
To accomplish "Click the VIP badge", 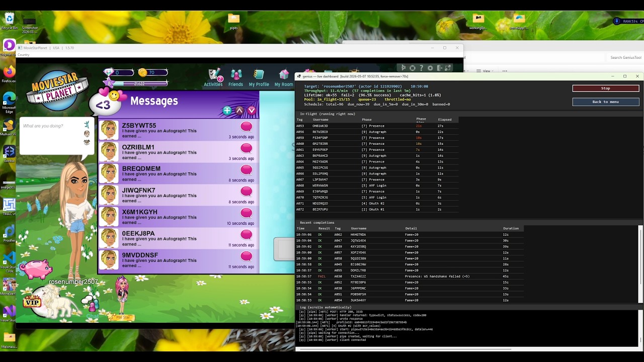I will [32, 301].
